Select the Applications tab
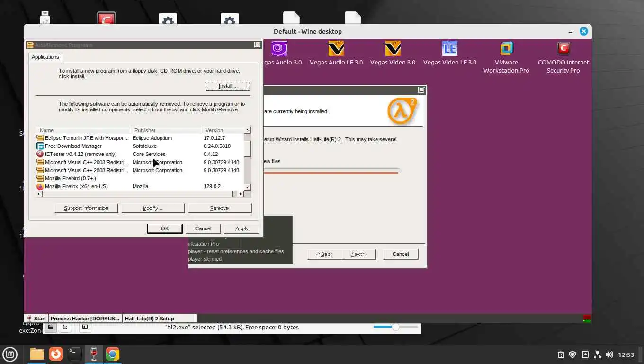This screenshot has height=364, width=644. [x=45, y=57]
